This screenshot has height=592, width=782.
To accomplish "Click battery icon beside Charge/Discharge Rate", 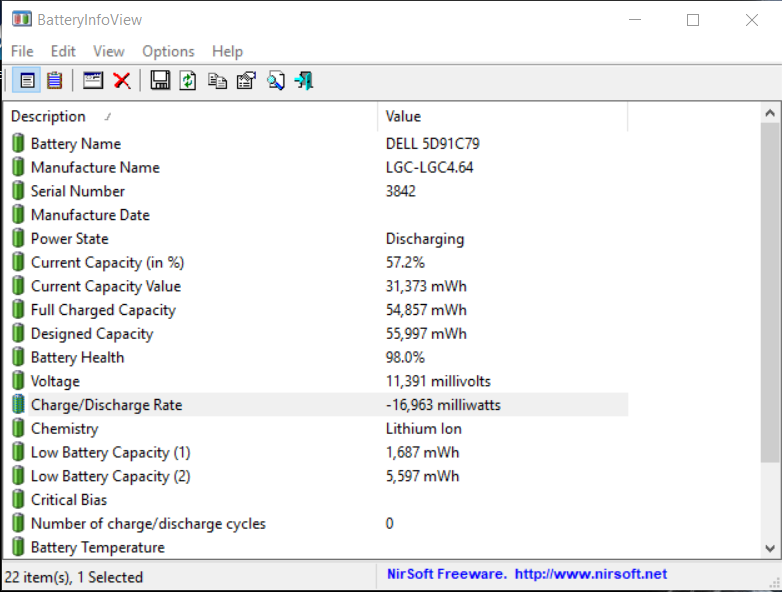I will click(18, 404).
